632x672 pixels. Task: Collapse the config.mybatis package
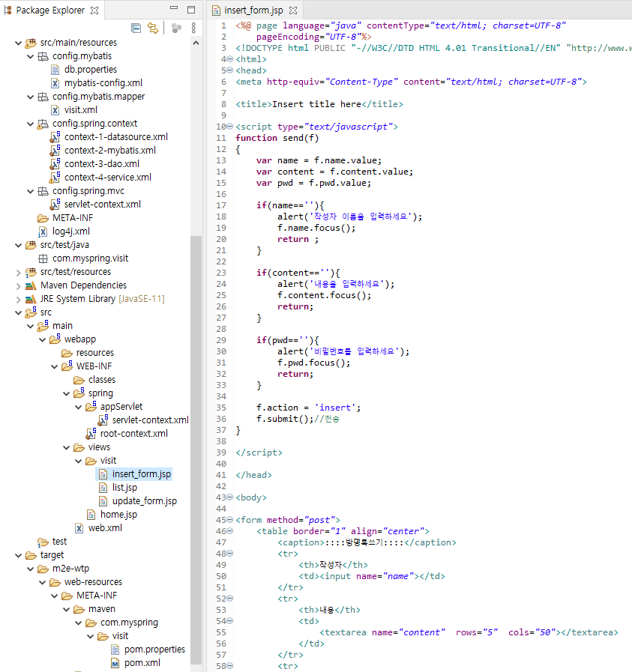coord(31,56)
